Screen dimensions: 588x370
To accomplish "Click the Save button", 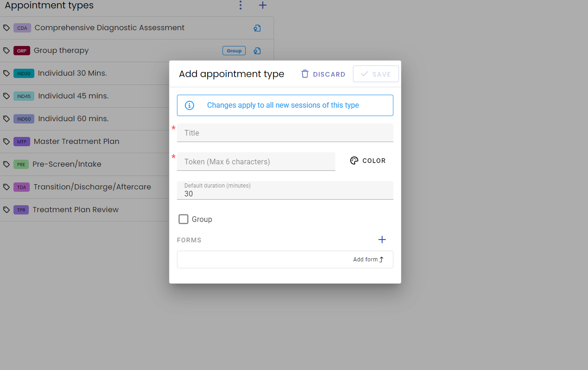I will tap(376, 74).
